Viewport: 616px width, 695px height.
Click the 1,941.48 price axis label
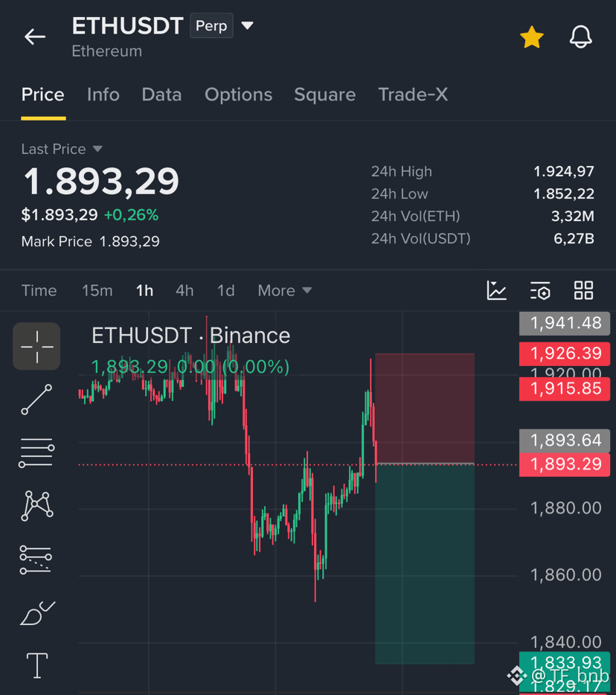point(565,323)
